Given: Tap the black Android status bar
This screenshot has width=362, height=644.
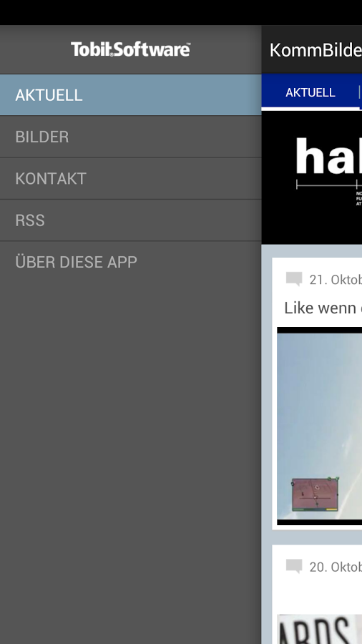Looking at the screenshot, I should click(x=181, y=12).
